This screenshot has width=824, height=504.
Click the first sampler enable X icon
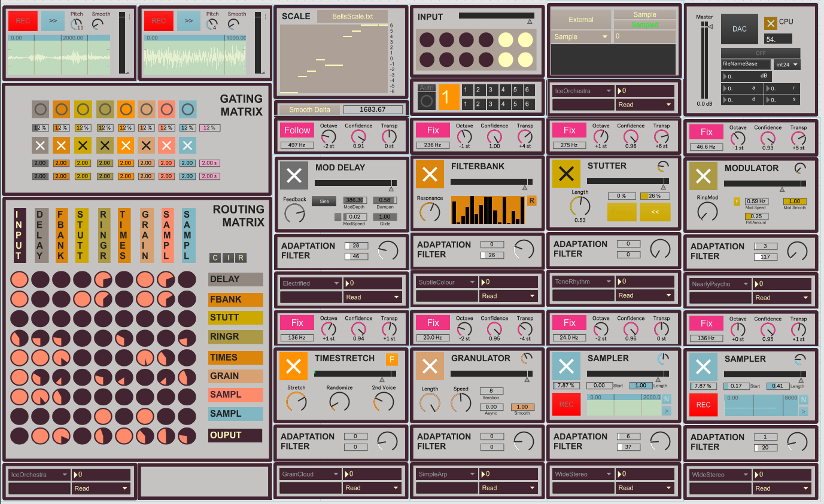tap(566, 366)
